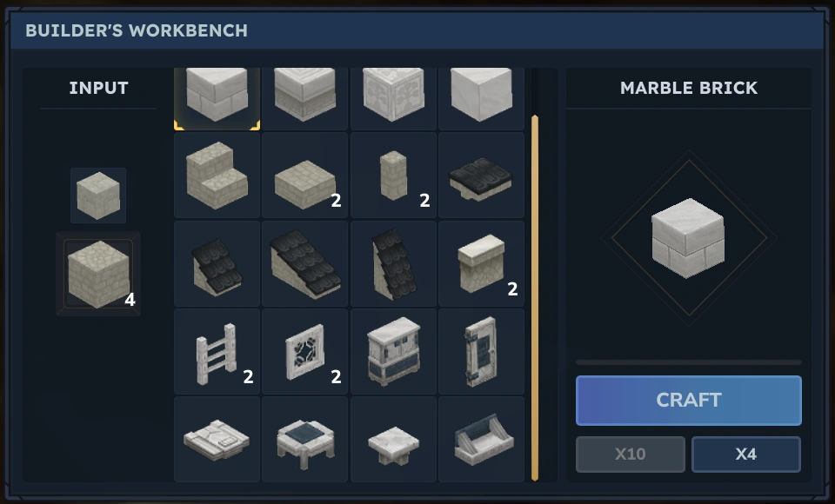835x504 pixels.
Task: Click the X10 multiplier button
Action: coord(631,454)
